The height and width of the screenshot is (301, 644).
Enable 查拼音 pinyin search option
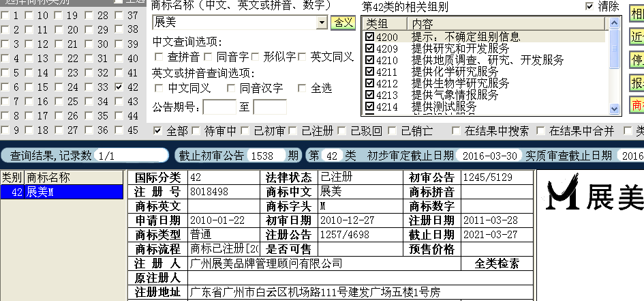coord(159,57)
